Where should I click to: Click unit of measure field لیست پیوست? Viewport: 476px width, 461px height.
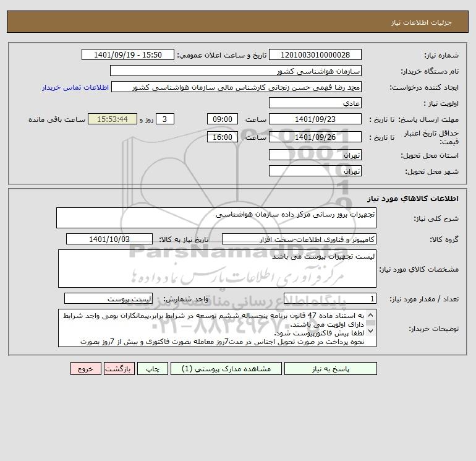[x=108, y=299]
